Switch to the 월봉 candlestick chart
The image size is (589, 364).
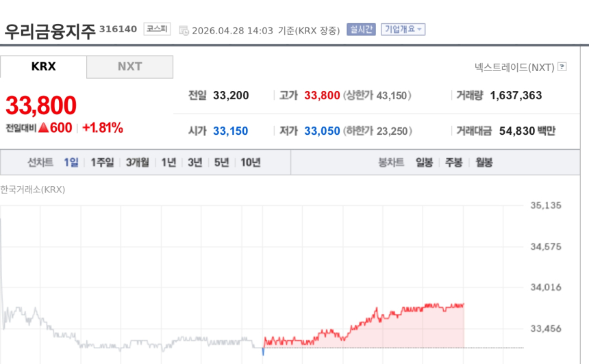[x=484, y=163]
